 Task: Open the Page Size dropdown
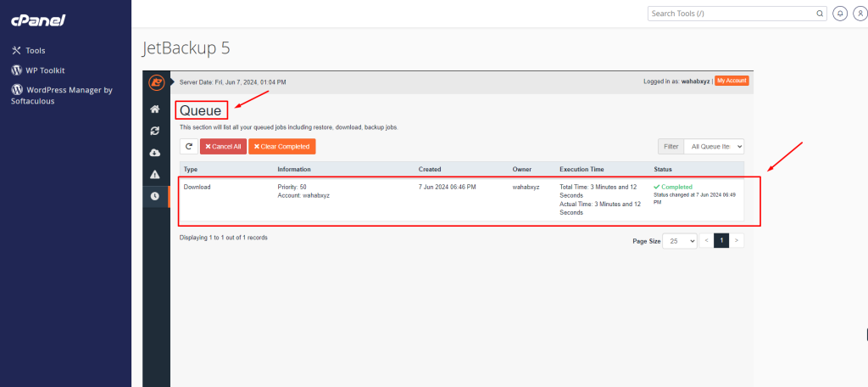[x=679, y=241]
